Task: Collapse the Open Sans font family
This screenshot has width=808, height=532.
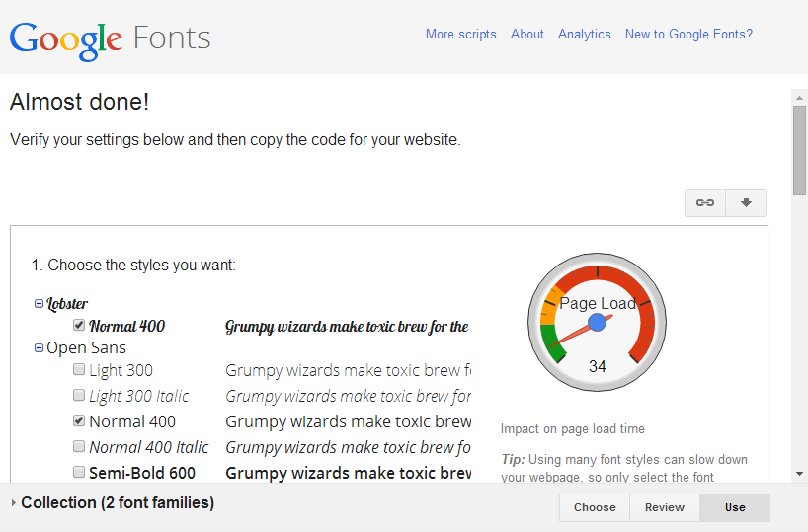Action: [x=39, y=348]
